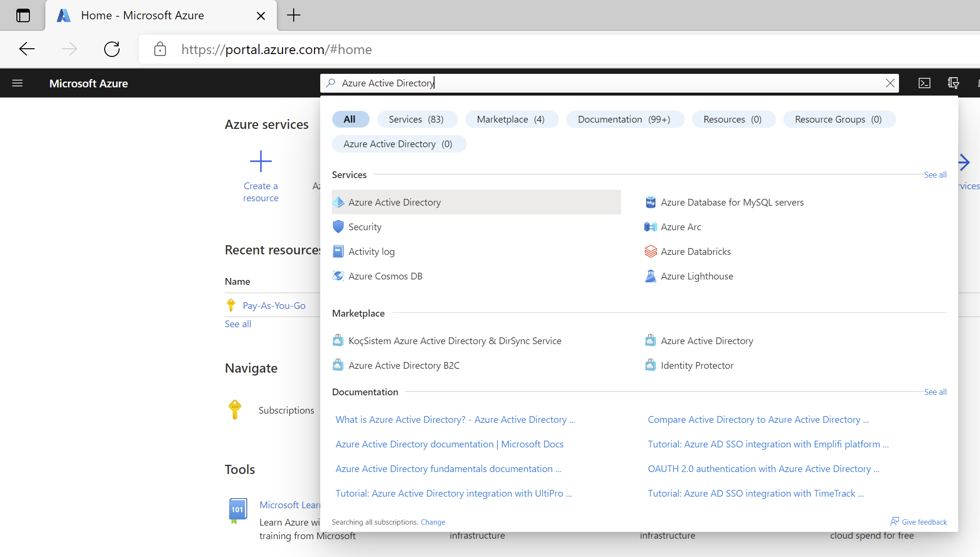980x557 pixels.
Task: Open the Azure Active Directory marketplace item icon
Action: tap(651, 341)
